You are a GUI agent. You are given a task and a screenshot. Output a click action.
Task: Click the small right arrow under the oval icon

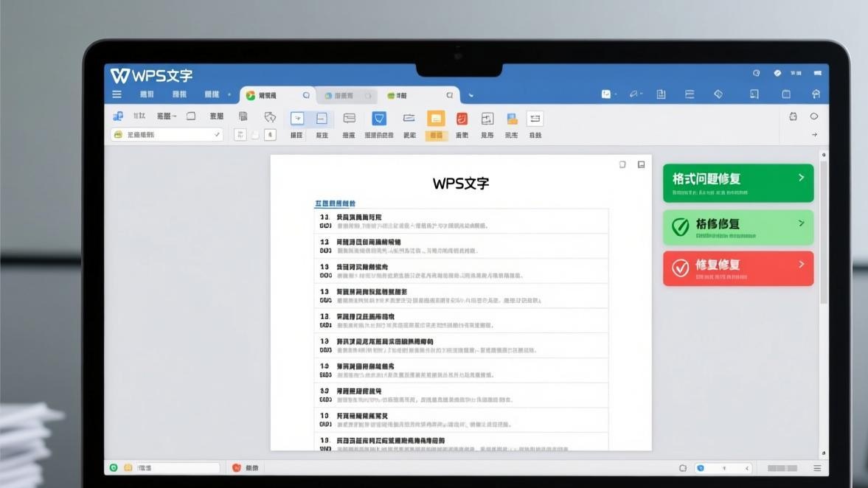pyautogui.click(x=814, y=134)
